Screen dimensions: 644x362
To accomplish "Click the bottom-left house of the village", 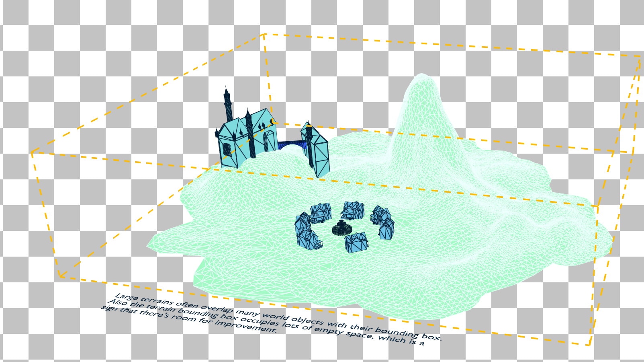I will point(309,240).
